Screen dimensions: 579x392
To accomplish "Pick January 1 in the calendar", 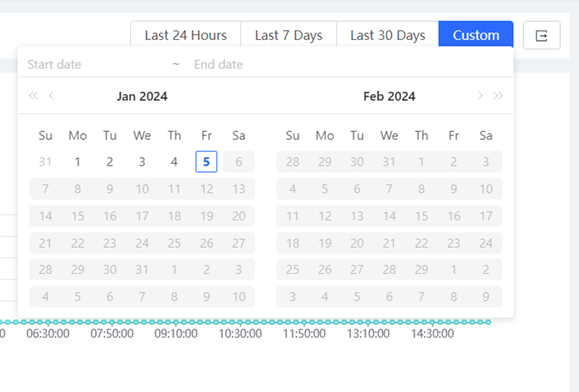I will pos(77,162).
